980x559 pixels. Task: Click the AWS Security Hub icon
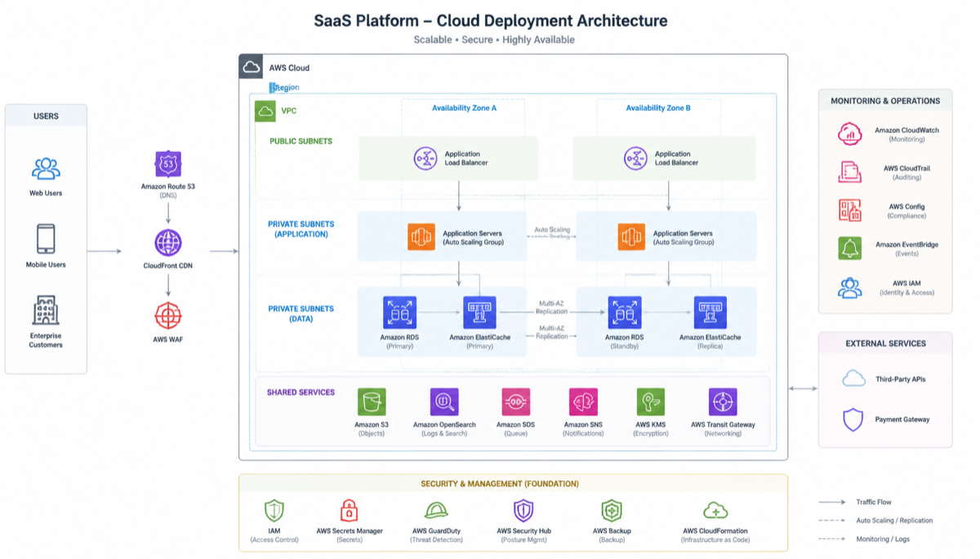pyautogui.click(x=523, y=511)
